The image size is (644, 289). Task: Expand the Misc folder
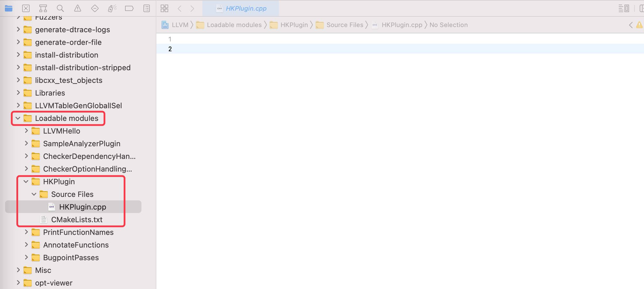tap(18, 270)
